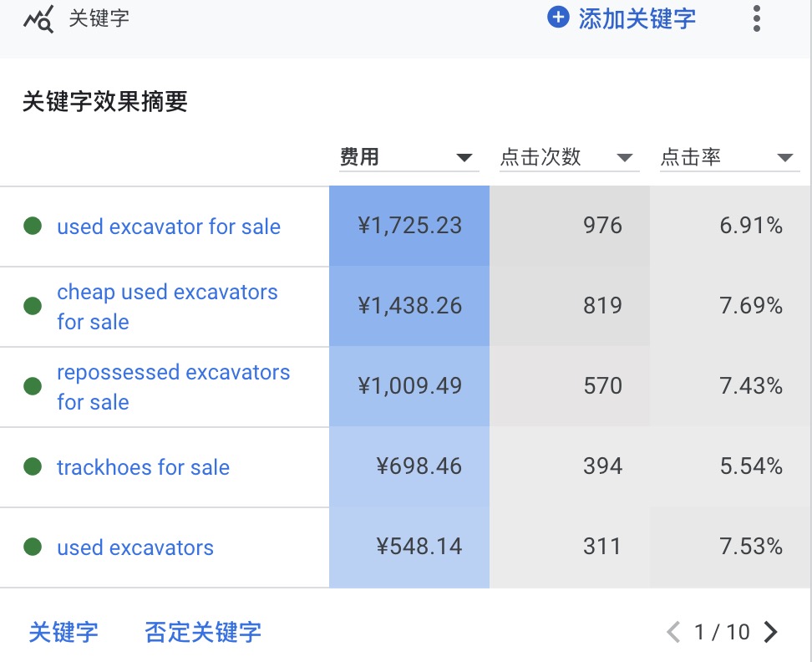Click green status dot beside used excavators
Viewport: 812px width, 662px height.
(x=33, y=547)
